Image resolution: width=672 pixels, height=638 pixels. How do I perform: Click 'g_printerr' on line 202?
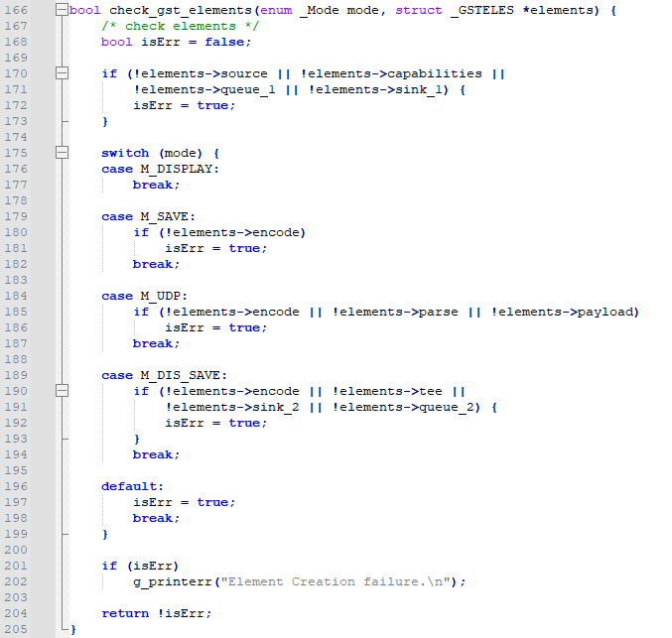coord(173,581)
